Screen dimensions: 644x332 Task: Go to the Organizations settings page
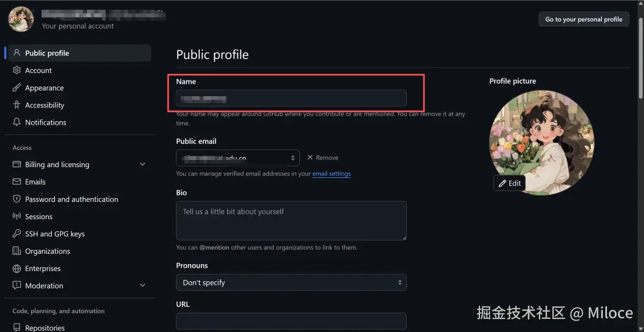pyautogui.click(x=48, y=251)
